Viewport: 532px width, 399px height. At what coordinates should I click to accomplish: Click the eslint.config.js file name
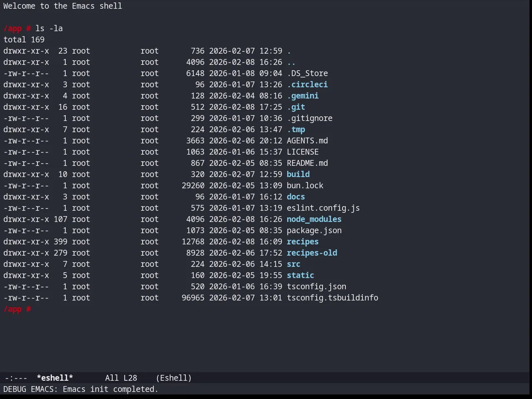tap(323, 208)
